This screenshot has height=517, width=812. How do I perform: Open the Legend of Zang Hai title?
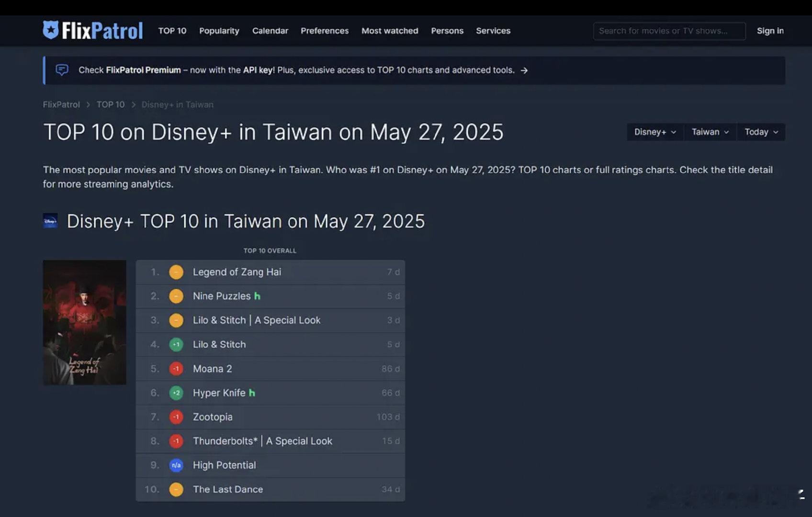tap(237, 272)
